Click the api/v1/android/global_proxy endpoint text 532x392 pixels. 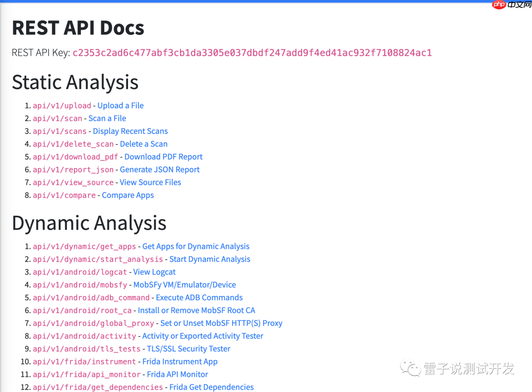point(94,324)
